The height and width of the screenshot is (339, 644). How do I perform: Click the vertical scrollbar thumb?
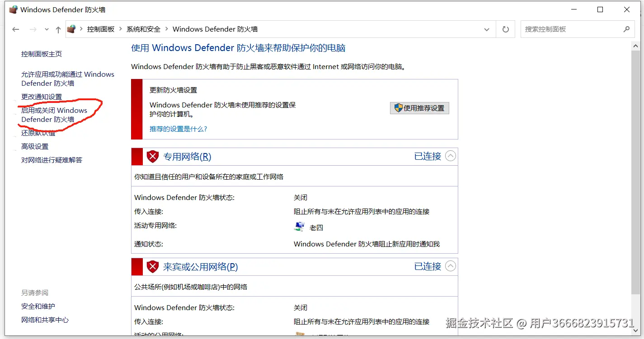tap(635, 172)
